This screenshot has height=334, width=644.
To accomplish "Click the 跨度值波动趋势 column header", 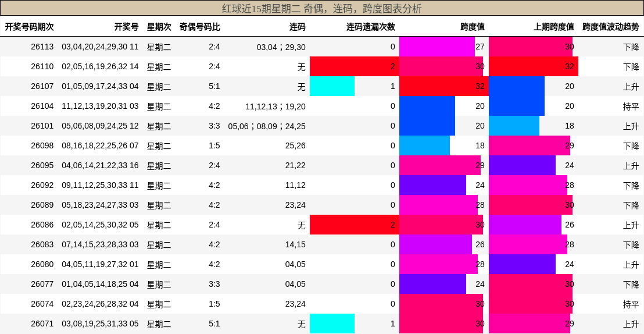I will pyautogui.click(x=611, y=27).
